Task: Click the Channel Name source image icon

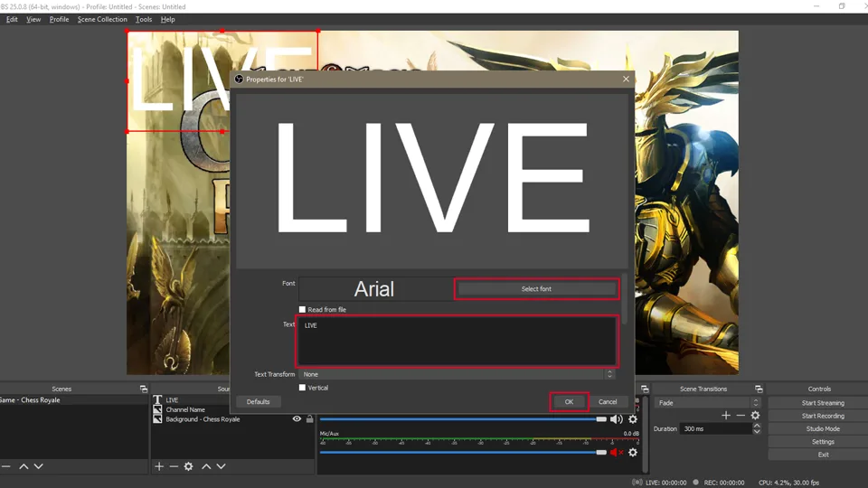Action: coord(157,409)
